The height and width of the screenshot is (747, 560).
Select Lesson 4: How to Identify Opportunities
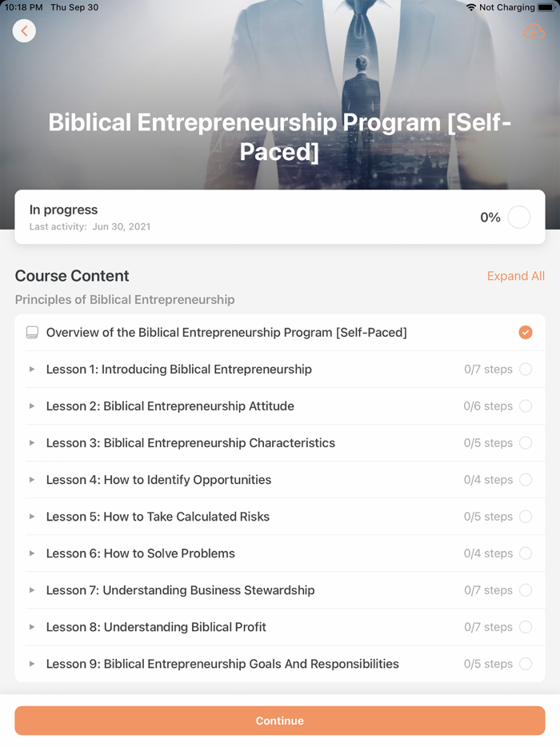[x=160, y=479]
